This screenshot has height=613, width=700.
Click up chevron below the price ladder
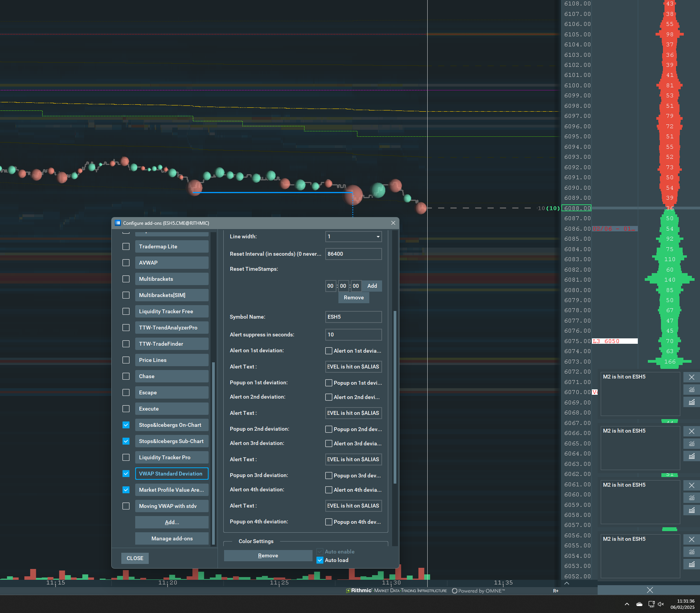[567, 583]
